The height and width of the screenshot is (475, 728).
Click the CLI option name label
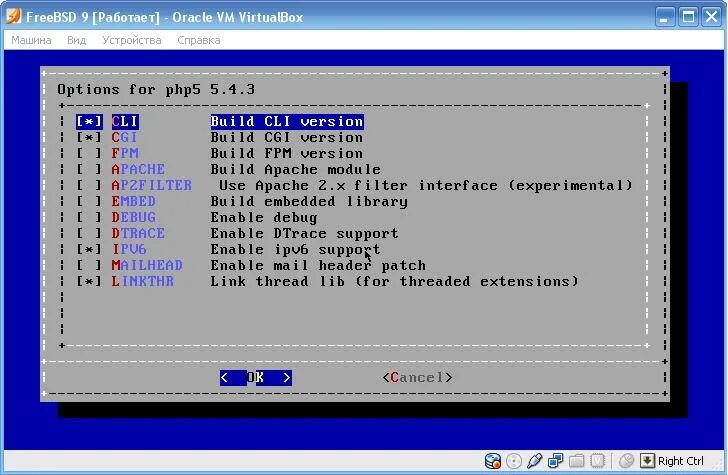[125, 122]
